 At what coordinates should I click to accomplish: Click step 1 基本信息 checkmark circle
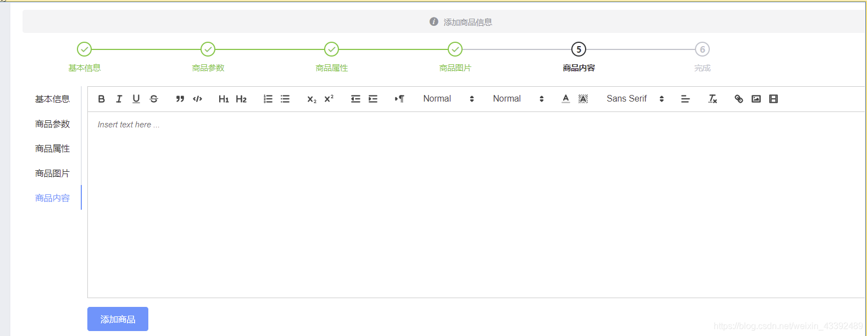(x=84, y=49)
